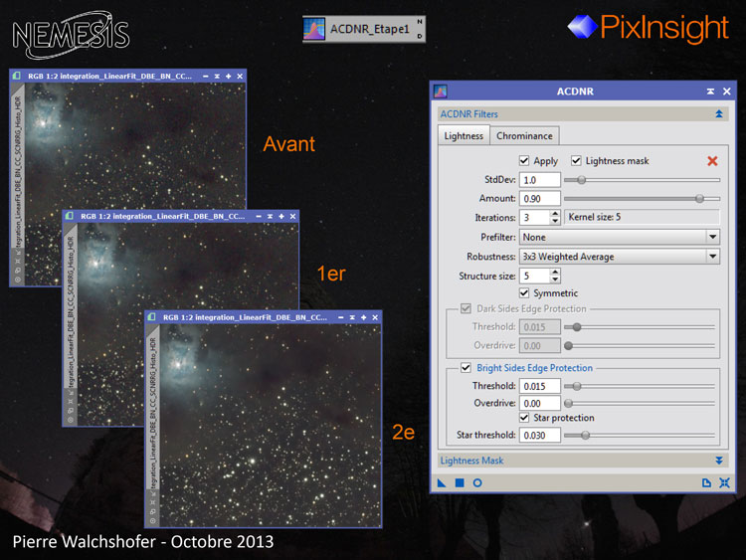Click the 'Kernel size: 5' readout
Image resolution: width=746 pixels, height=560 pixels.
pos(642,217)
